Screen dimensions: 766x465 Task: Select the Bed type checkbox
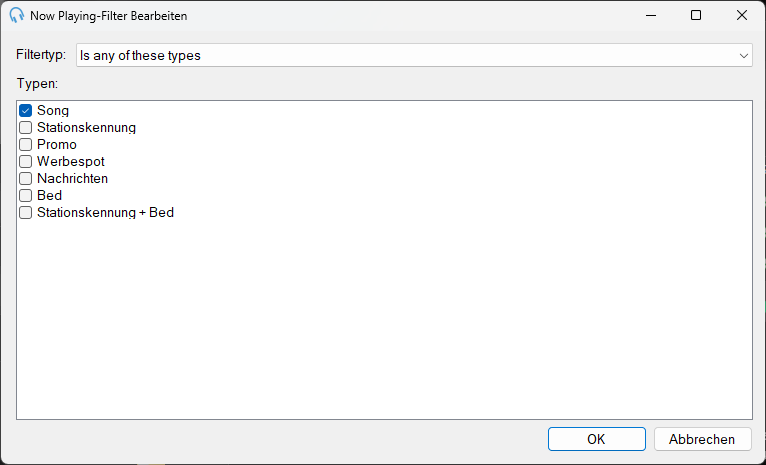(25, 196)
